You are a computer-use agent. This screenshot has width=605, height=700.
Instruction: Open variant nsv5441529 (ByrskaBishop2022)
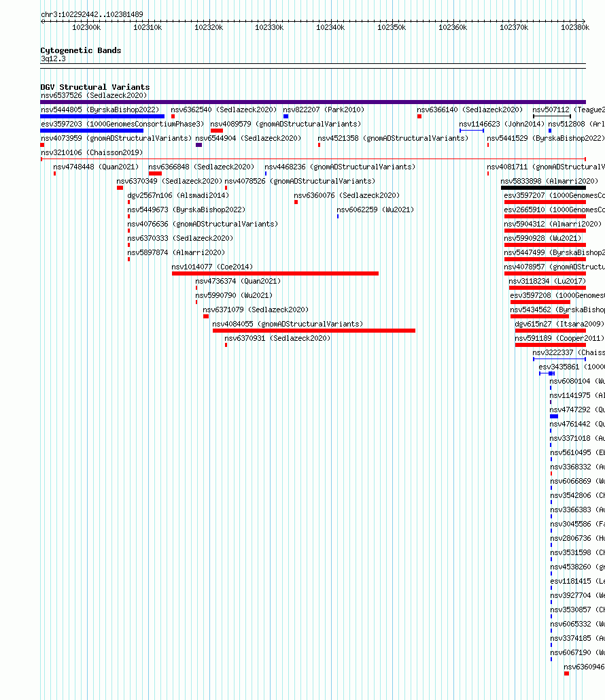[546, 138]
